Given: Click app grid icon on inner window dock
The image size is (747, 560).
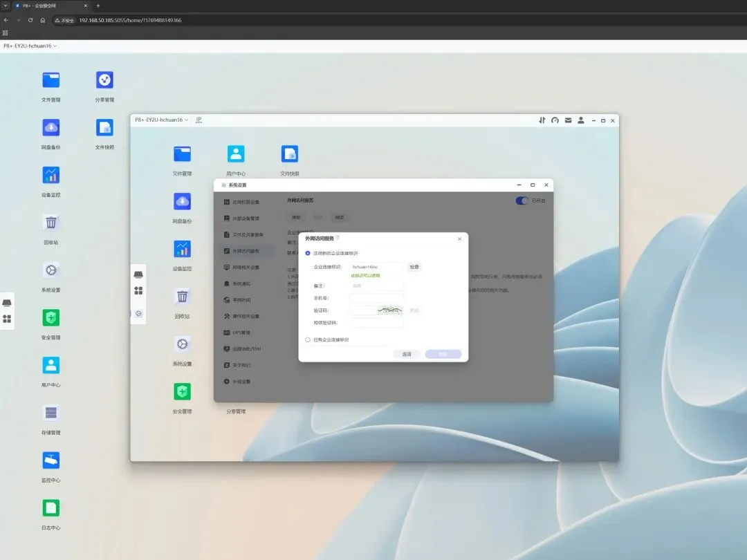Looking at the screenshot, I should tap(138, 290).
